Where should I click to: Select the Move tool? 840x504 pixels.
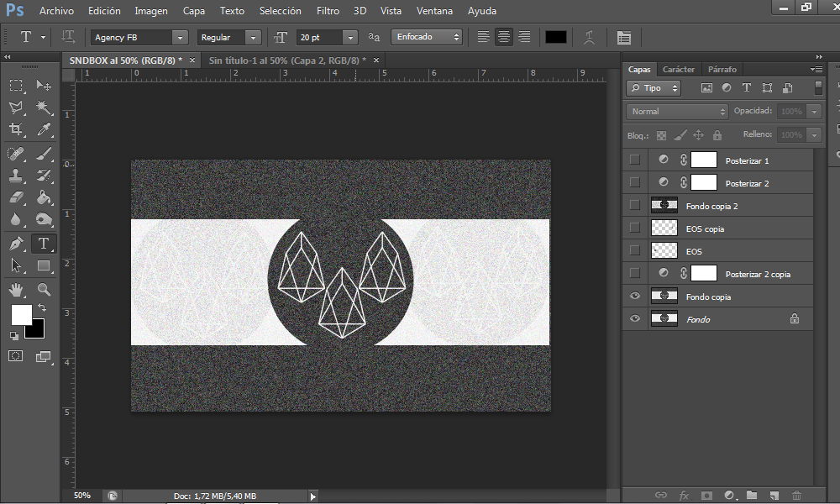tap(44, 85)
